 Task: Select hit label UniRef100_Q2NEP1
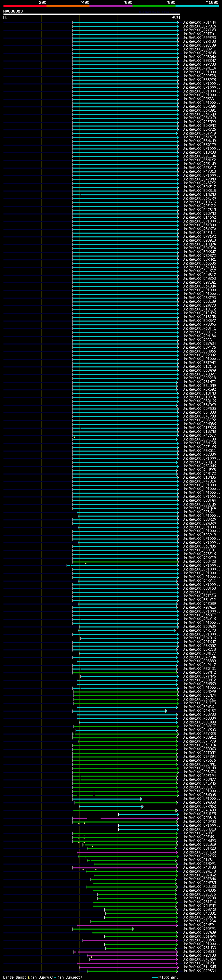(x=199, y=925)
